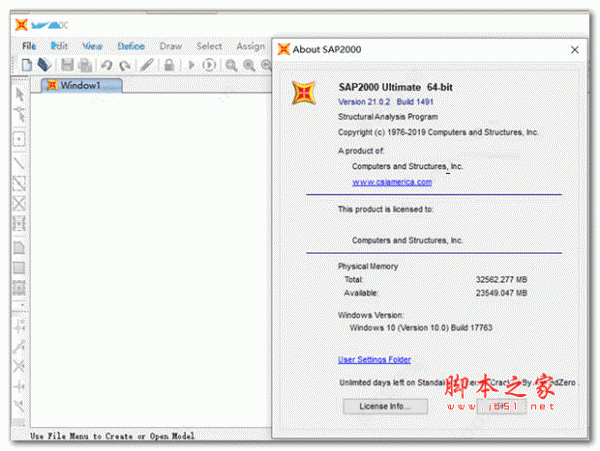Image resolution: width=600 pixels, height=451 pixels.
Task: Close the About SAP2000 dialog
Action: coord(575,50)
